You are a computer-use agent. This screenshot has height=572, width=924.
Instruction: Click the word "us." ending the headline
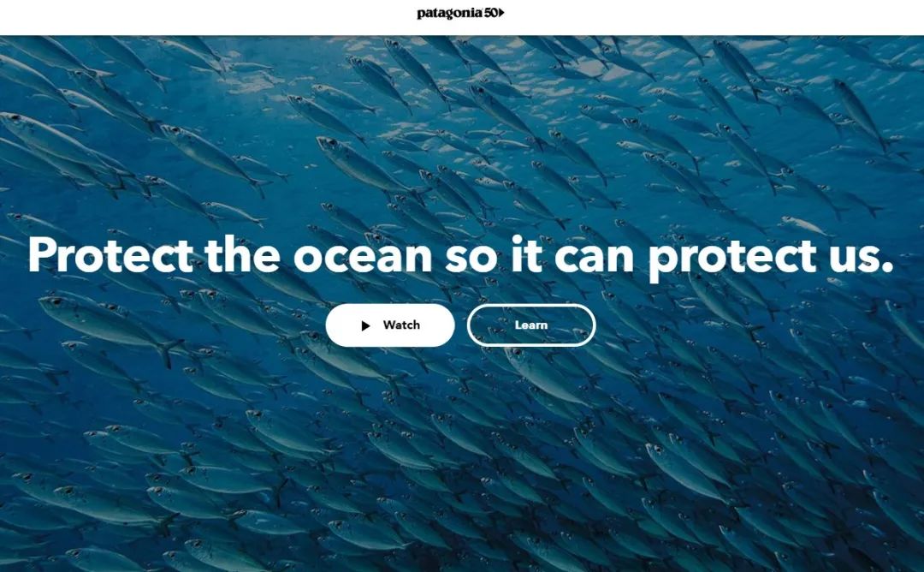(861, 258)
